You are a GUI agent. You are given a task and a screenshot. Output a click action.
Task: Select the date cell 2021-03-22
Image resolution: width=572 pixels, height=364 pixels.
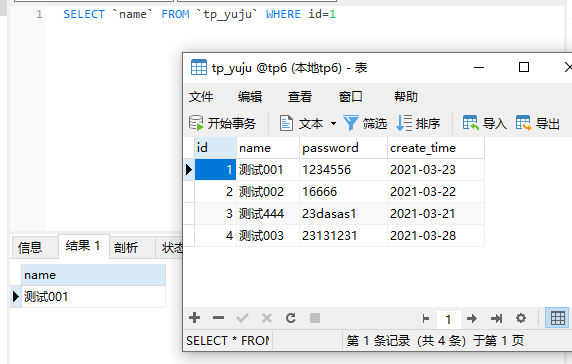(x=436, y=191)
